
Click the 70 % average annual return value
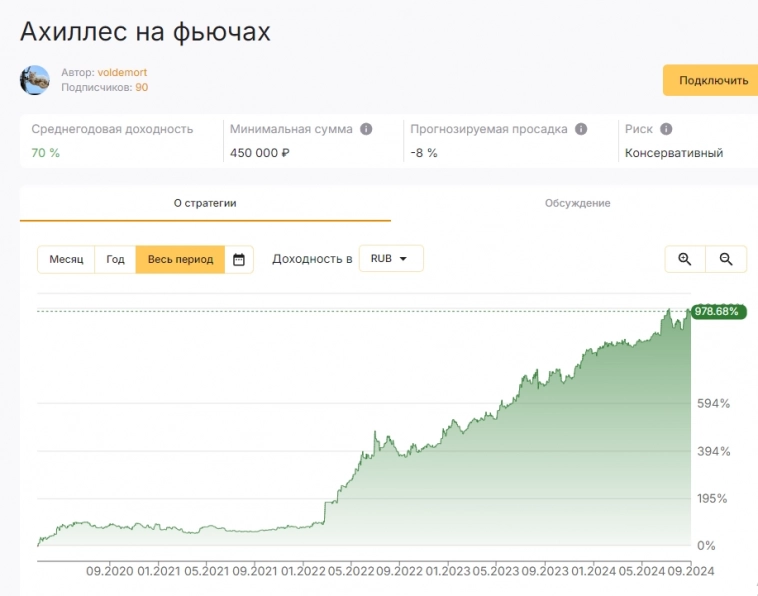[46, 153]
